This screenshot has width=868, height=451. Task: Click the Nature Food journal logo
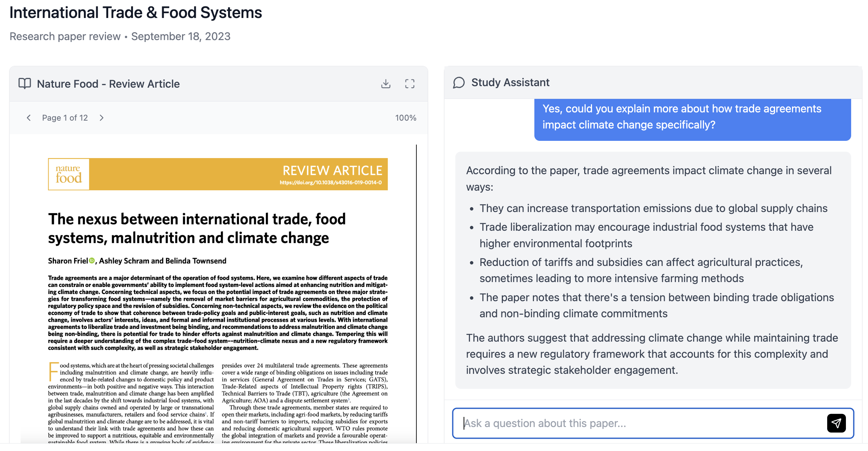click(x=69, y=174)
